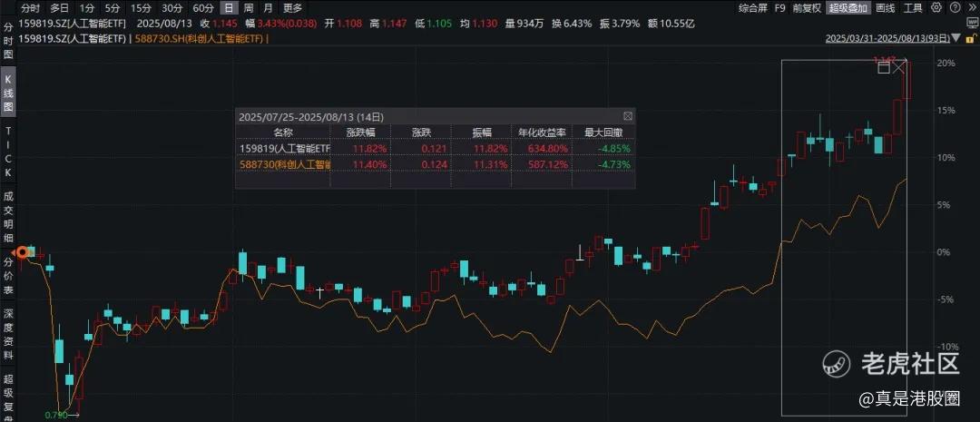
Task: Select the 1分 interval
Action: point(87,8)
